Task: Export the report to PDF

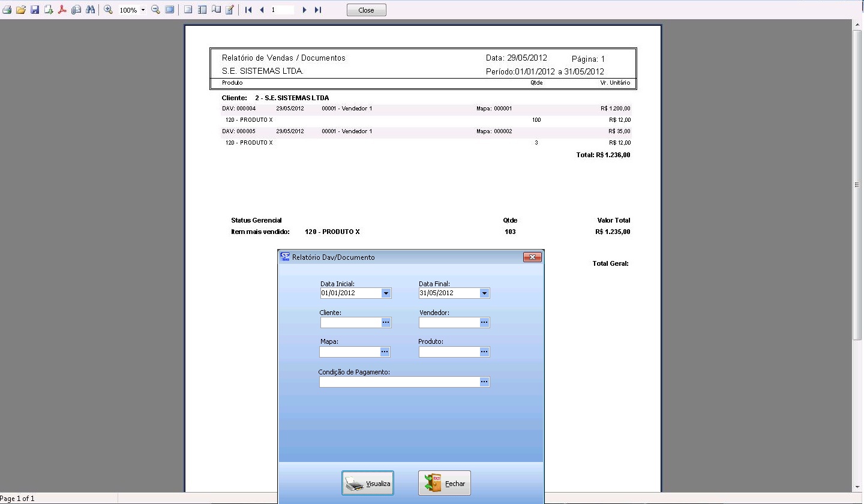Action: tap(62, 10)
